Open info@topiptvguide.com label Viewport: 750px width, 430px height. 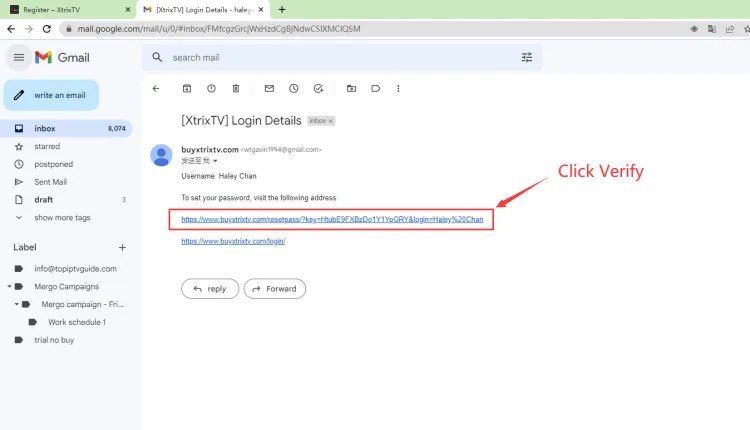click(x=75, y=269)
